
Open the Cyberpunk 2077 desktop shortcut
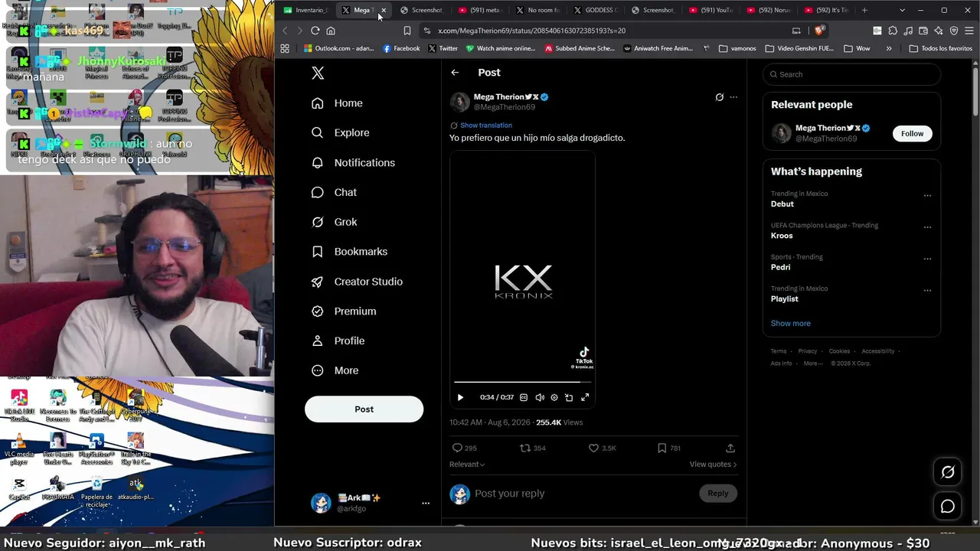point(136,406)
